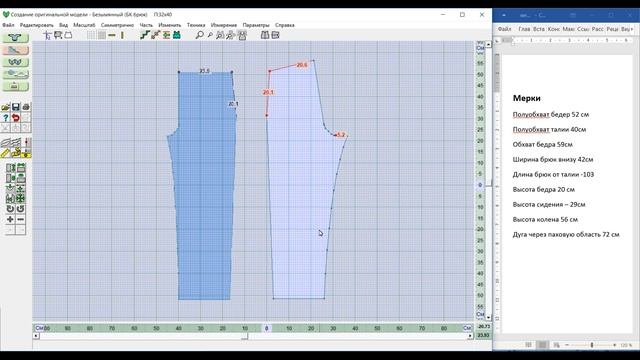Click the Мерки heading in Word

point(527,98)
